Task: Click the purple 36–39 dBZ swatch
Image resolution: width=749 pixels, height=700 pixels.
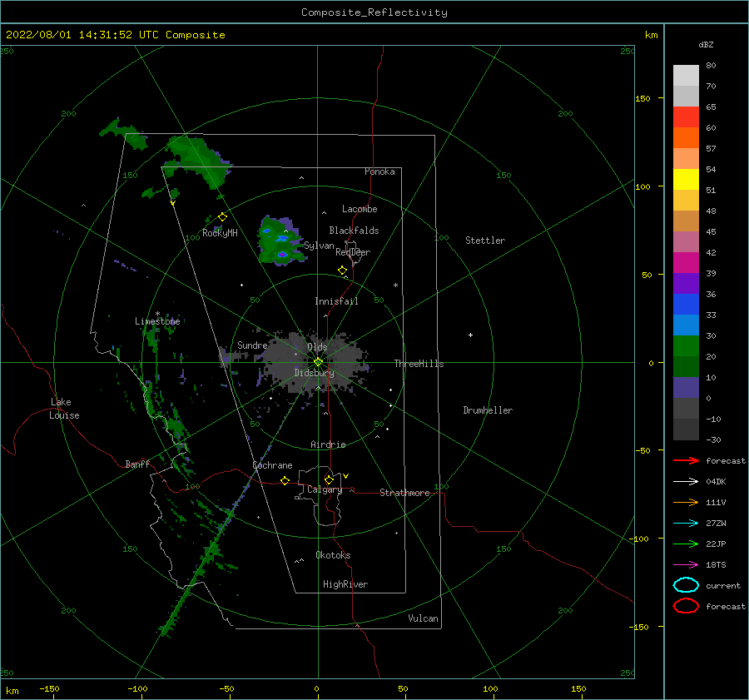Action: pyautogui.click(x=686, y=283)
